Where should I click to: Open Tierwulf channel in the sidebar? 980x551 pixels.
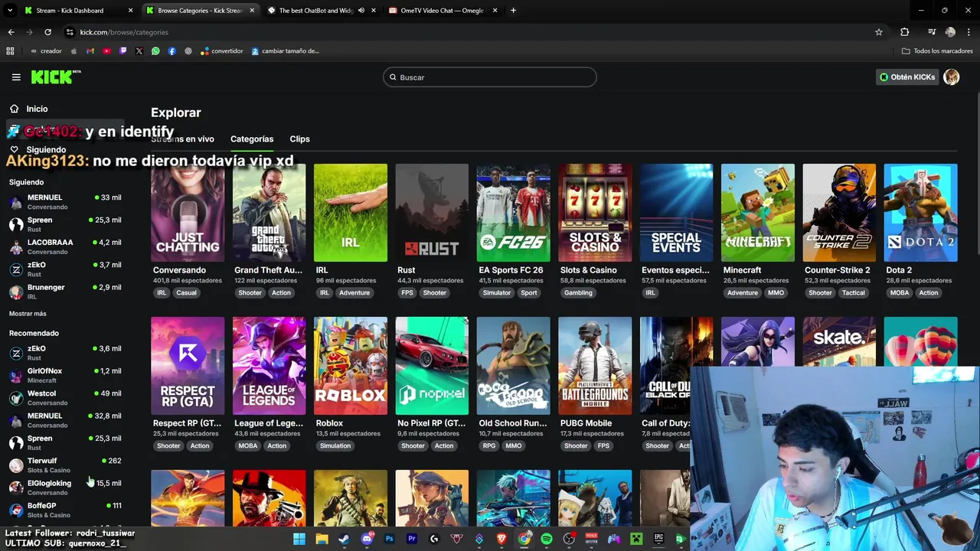pyautogui.click(x=65, y=465)
